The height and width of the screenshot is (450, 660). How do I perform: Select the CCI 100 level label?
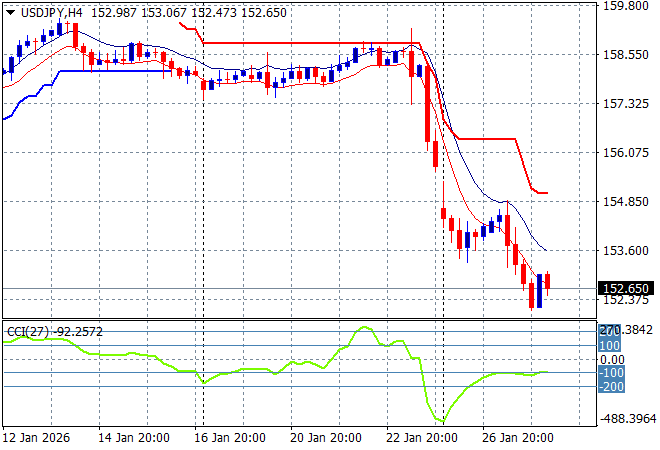pos(609,346)
